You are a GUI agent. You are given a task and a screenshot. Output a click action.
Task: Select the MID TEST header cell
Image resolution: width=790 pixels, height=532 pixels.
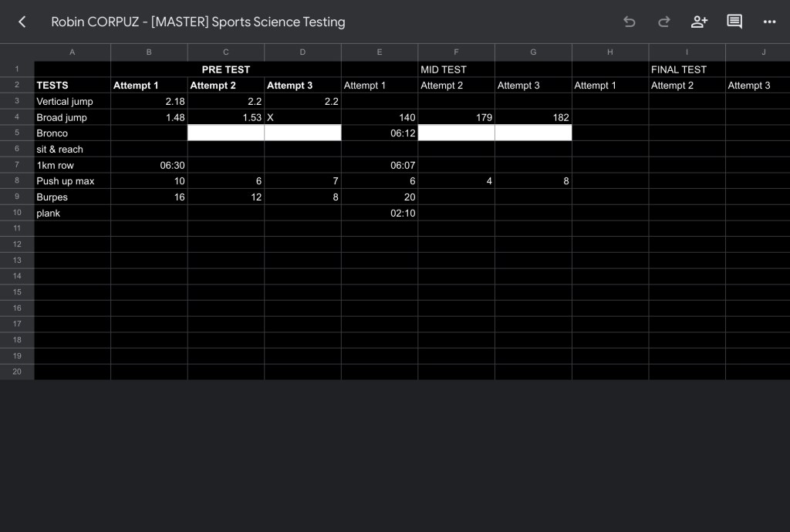(456, 69)
